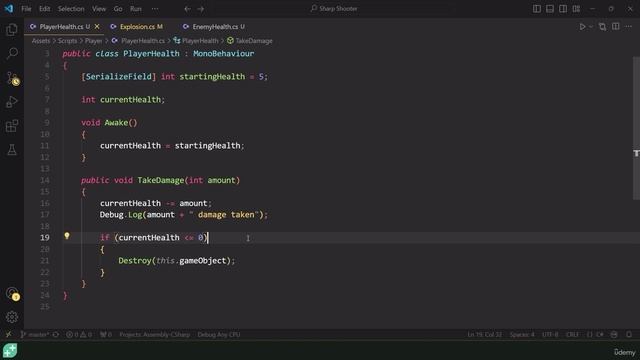Image resolution: width=640 pixels, height=360 pixels.
Task: Toggle the primary side bar layout icon
Action: point(537,9)
